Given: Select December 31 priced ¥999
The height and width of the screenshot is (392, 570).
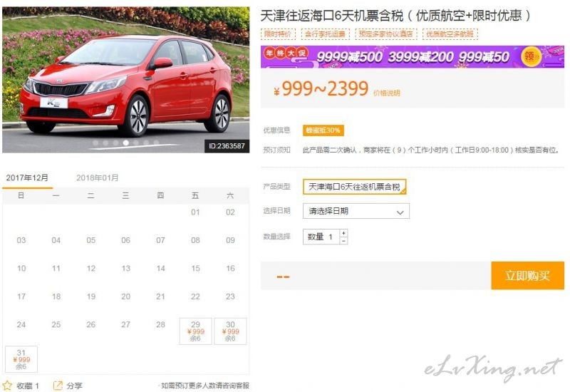Looking at the screenshot, I should tap(21, 359).
